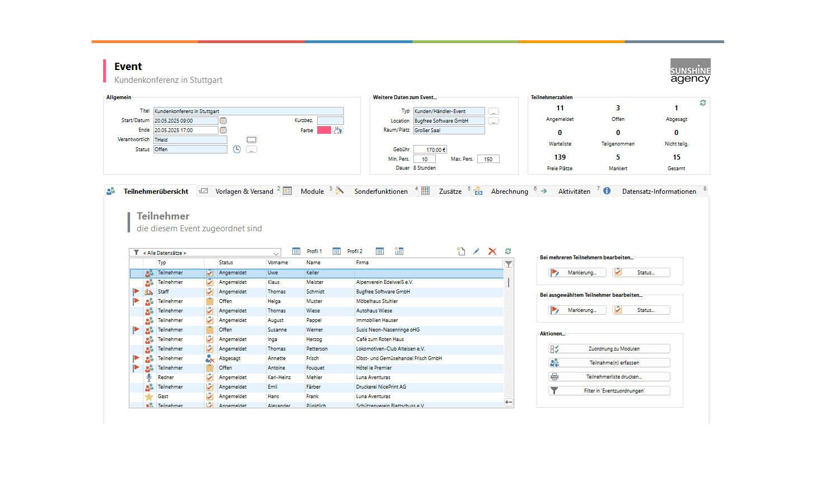815x504 pixels.
Task: Toggle the flag marker on Thomas Schmidt
Action: (136, 292)
